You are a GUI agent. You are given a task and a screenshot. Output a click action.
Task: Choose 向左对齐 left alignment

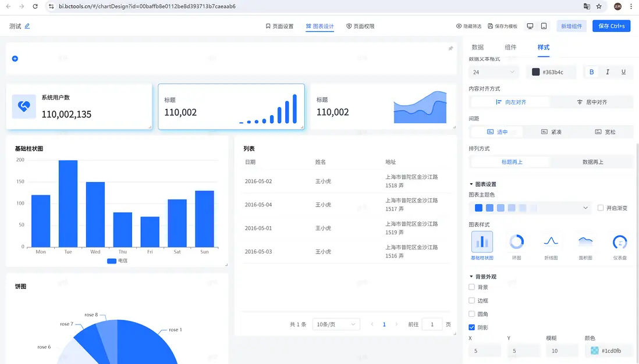point(510,102)
